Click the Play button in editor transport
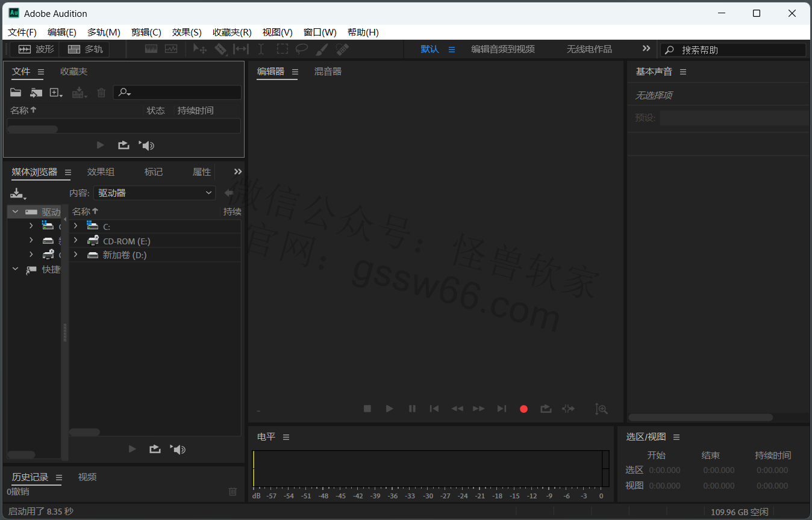Viewport: 812px width, 520px height. click(x=390, y=409)
